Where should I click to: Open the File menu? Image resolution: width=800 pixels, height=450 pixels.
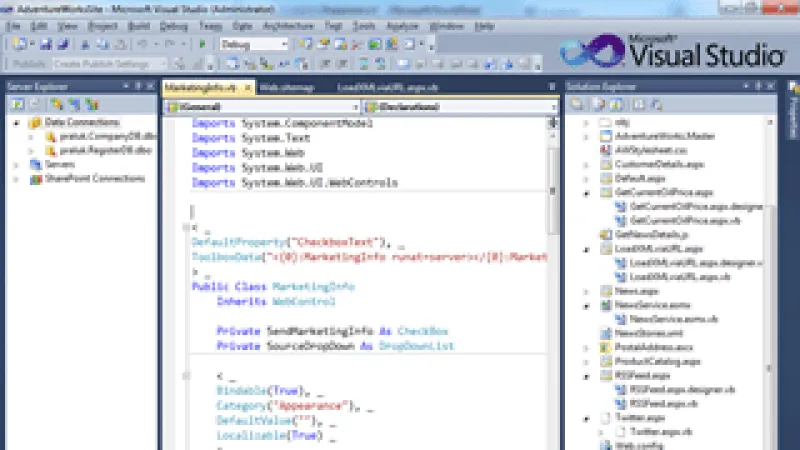point(13,26)
